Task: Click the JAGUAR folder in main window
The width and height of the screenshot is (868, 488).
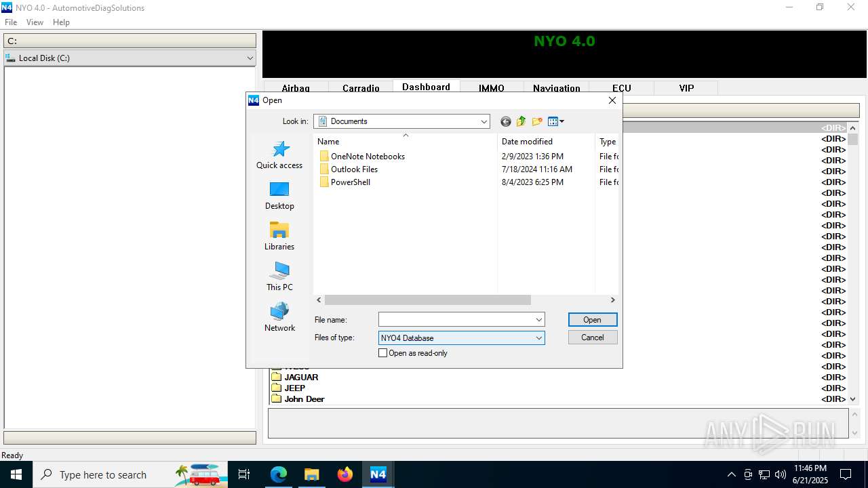Action: (294, 378)
